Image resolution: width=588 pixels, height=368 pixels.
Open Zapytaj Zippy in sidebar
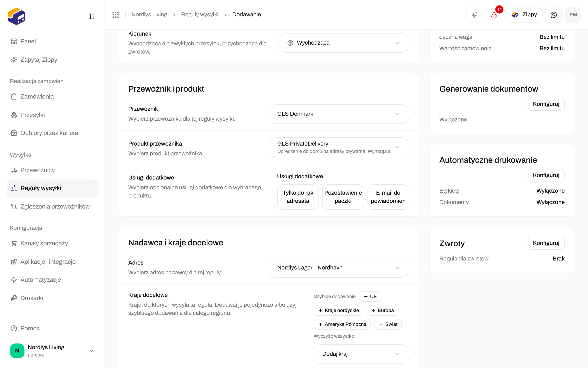click(52, 60)
